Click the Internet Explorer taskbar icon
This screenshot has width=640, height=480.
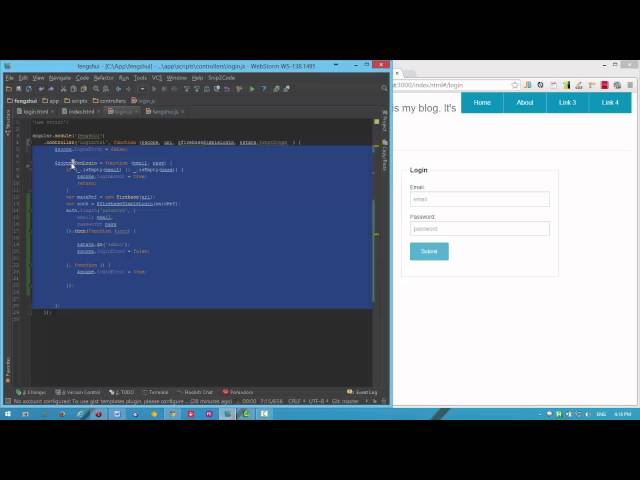tap(80, 414)
